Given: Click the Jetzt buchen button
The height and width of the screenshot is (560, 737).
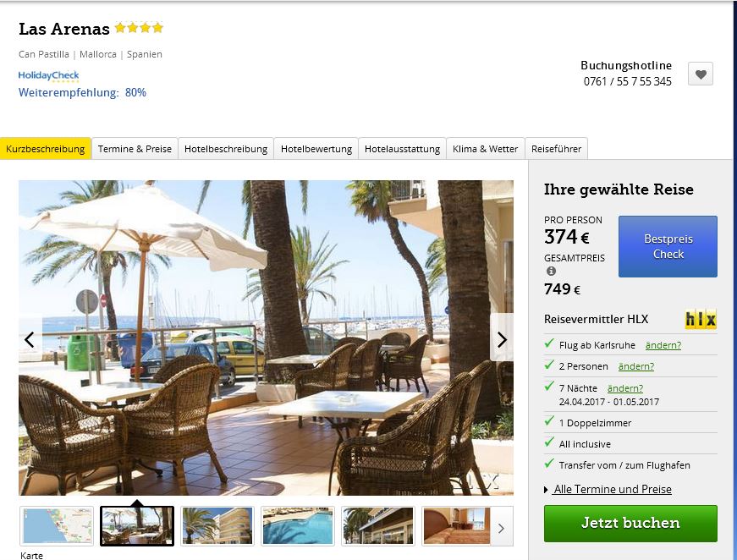Looking at the screenshot, I should tap(630, 524).
